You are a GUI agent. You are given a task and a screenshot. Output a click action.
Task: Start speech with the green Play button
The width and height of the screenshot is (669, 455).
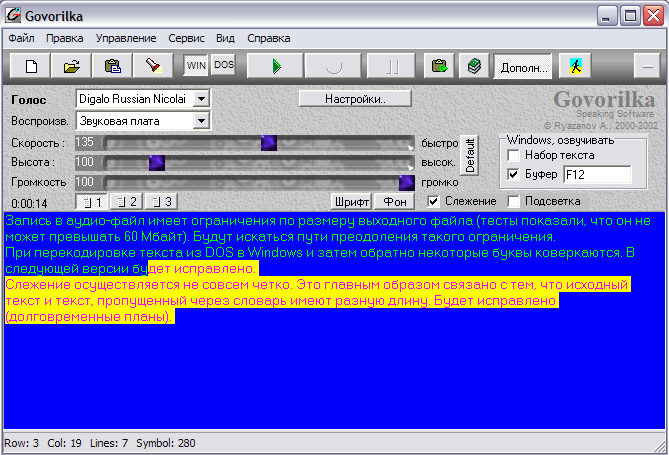pyautogui.click(x=276, y=66)
